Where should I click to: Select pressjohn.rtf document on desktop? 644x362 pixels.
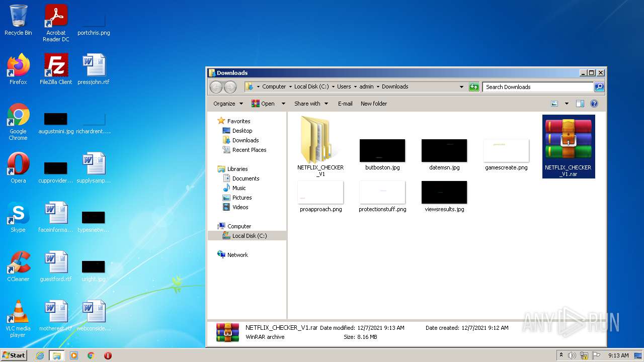click(94, 69)
